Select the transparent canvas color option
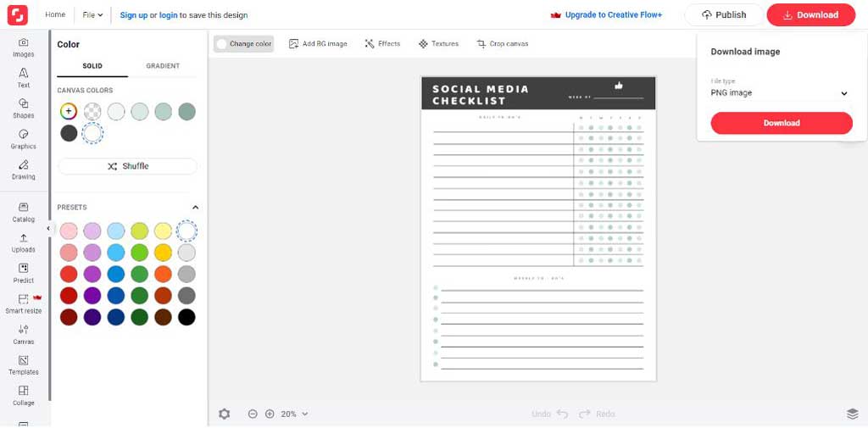 (x=92, y=111)
